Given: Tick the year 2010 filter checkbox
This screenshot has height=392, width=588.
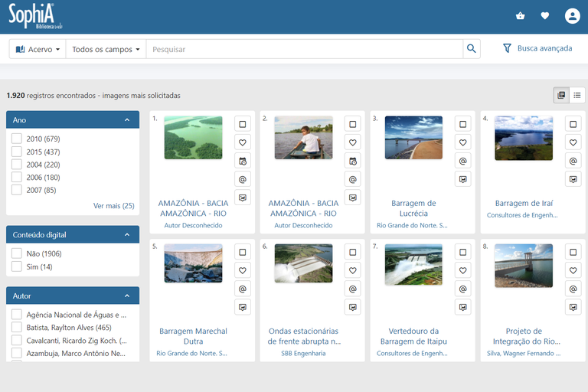Looking at the screenshot, I should pos(17,139).
